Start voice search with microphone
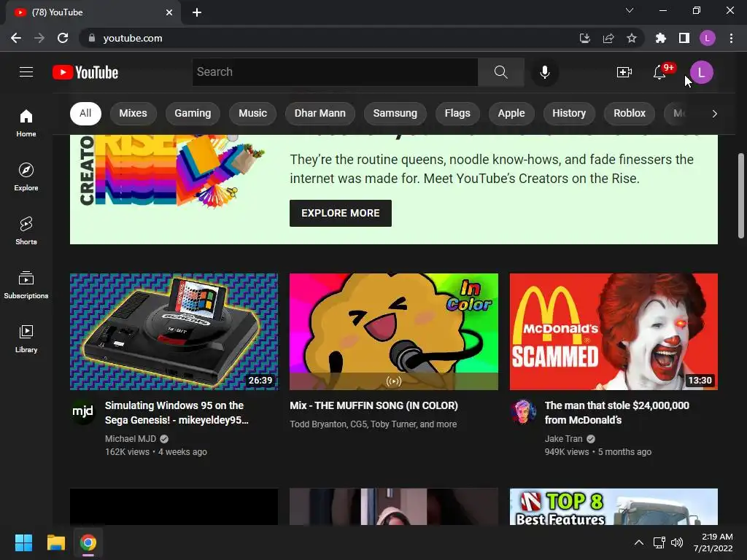The width and height of the screenshot is (747, 560). pyautogui.click(x=544, y=72)
